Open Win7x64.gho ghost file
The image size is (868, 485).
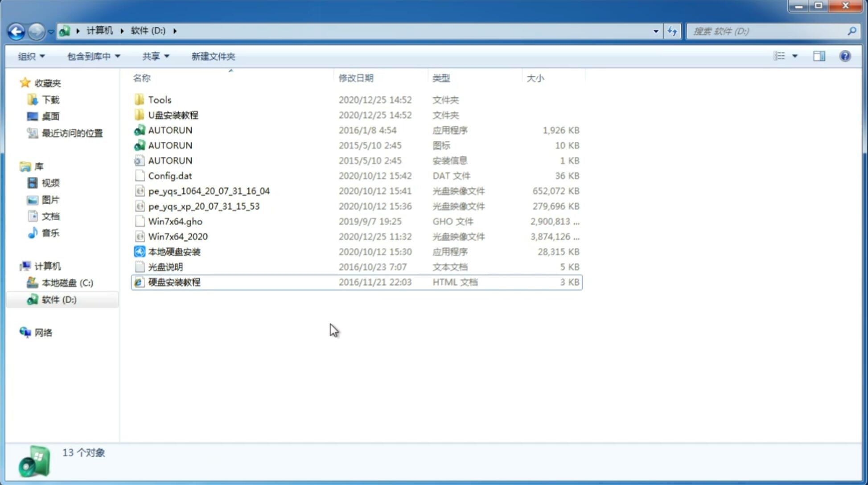[175, 221]
